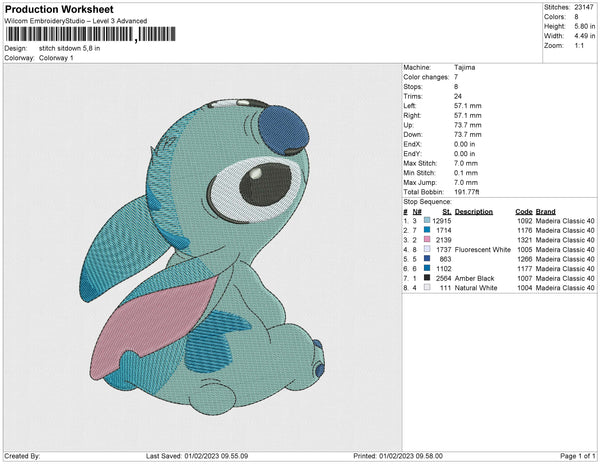Click the Zoom value 1:1

(x=579, y=46)
